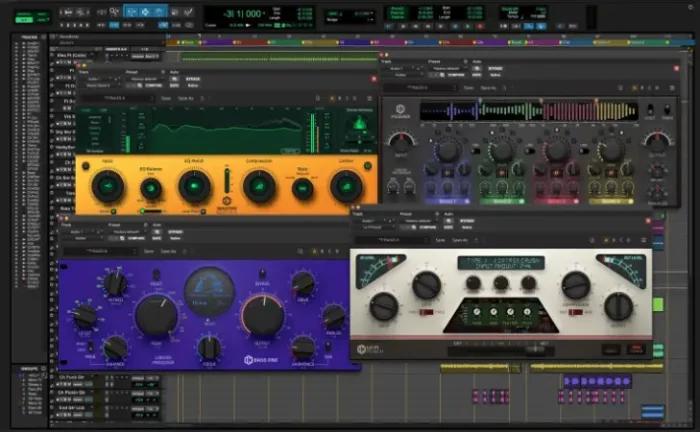
Task: Click the Limiter knob on the orange plugin
Action: tap(346, 186)
